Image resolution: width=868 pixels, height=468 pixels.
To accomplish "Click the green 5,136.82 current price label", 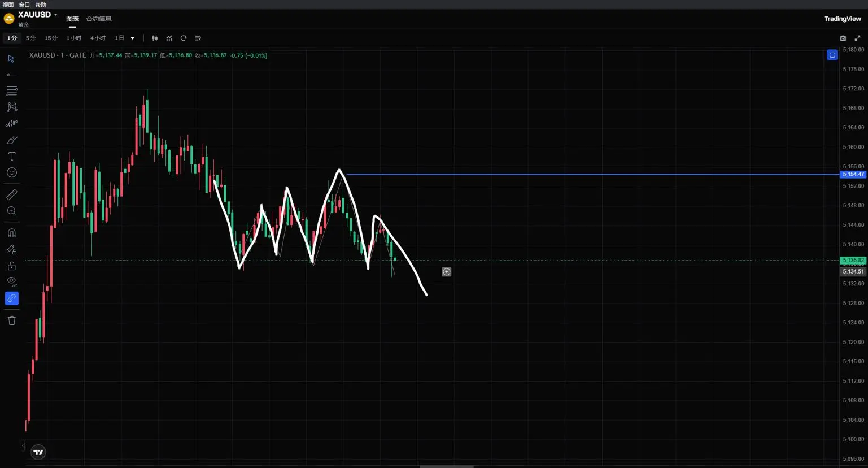I will pos(853,261).
